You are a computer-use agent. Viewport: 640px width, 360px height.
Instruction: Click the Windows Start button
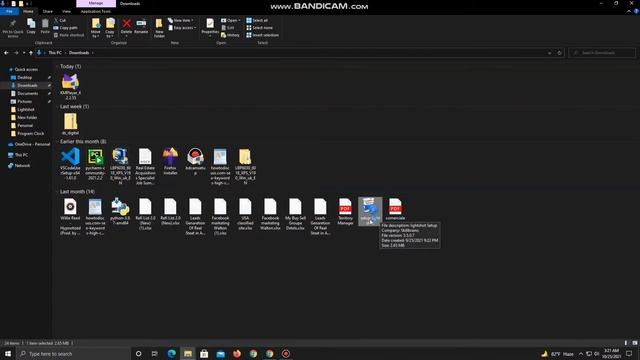tap(8, 353)
